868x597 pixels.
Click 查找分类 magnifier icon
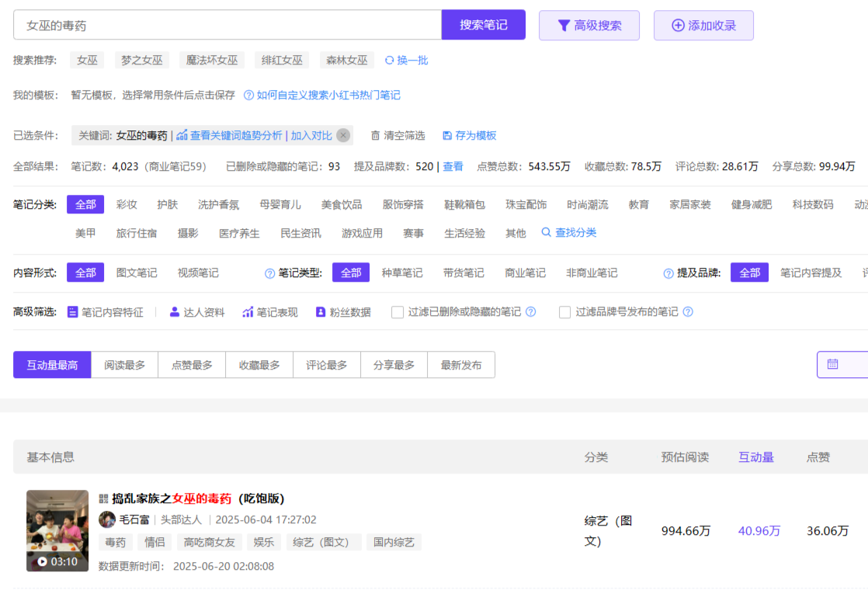[546, 232]
